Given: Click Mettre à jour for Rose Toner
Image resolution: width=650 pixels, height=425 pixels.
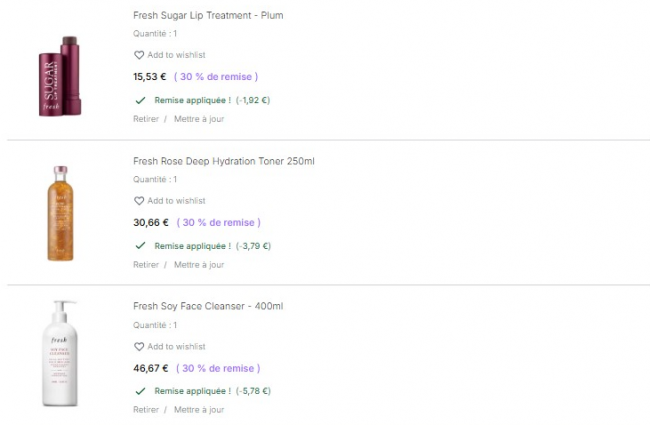Looking at the screenshot, I should click(x=199, y=265).
